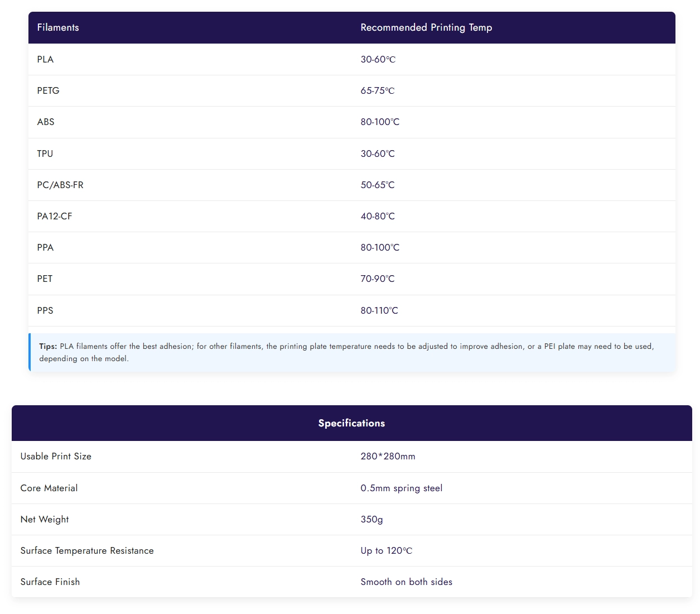Select the PPA filament row label
This screenshot has height=614, width=700.
point(45,248)
